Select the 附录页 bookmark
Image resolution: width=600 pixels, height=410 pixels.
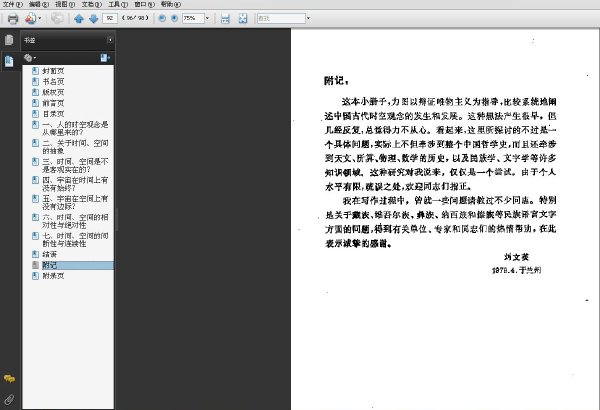(53, 276)
